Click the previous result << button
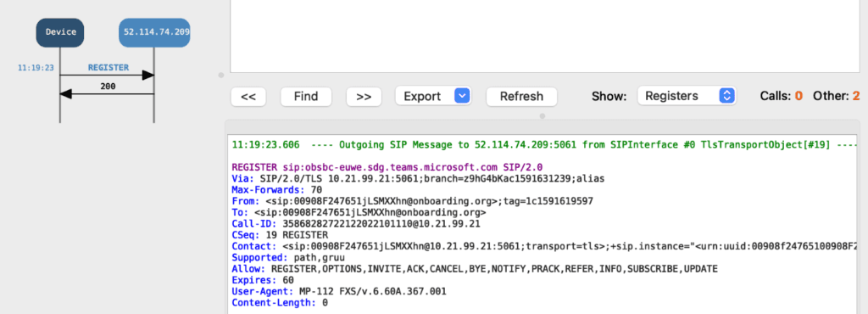This screenshot has height=314, width=868. [248, 97]
